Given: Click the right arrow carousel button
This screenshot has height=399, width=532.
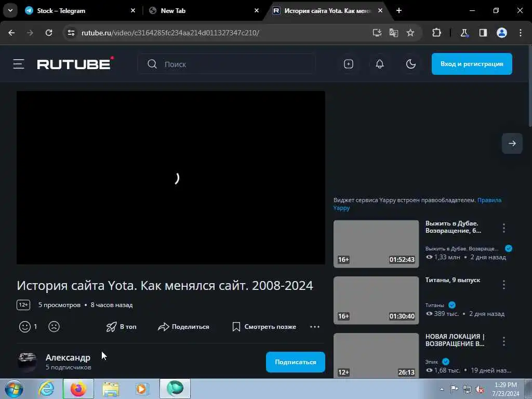Looking at the screenshot, I should 512,143.
